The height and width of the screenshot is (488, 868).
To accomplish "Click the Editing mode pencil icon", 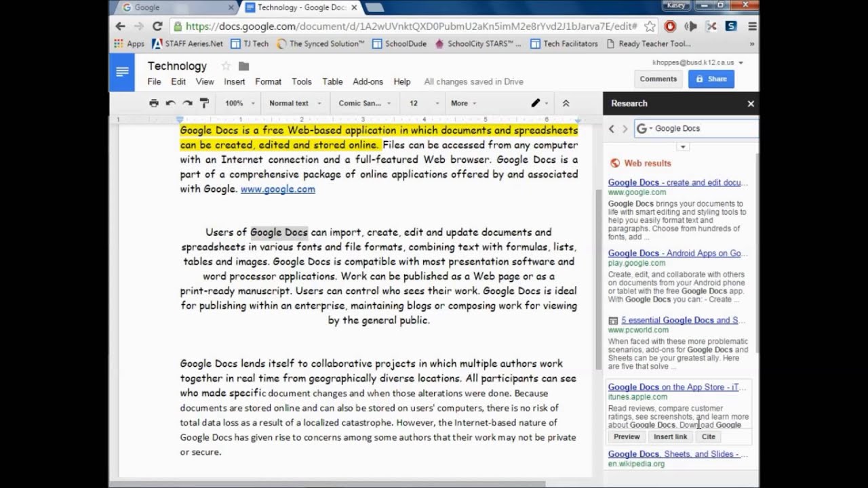I will coord(536,103).
